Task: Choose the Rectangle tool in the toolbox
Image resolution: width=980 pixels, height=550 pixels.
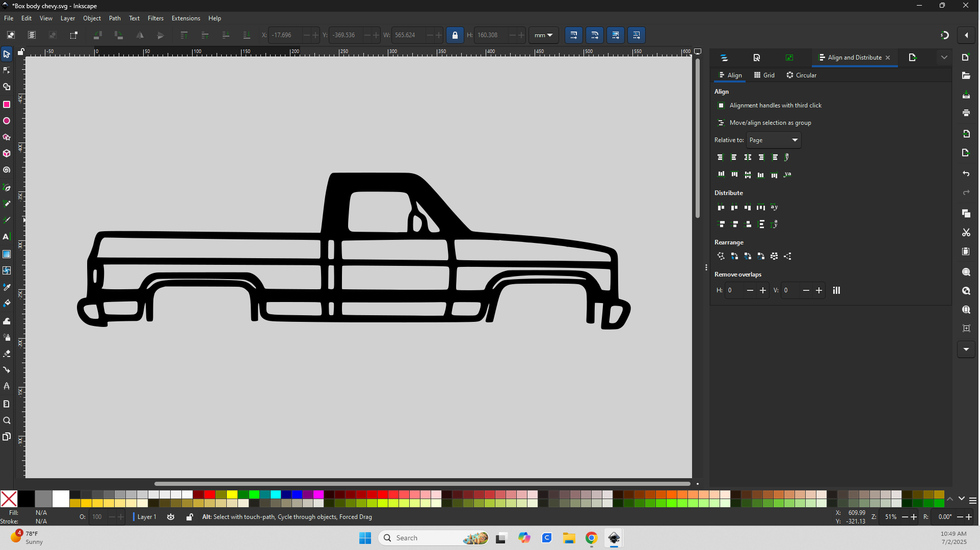Action: tap(7, 104)
